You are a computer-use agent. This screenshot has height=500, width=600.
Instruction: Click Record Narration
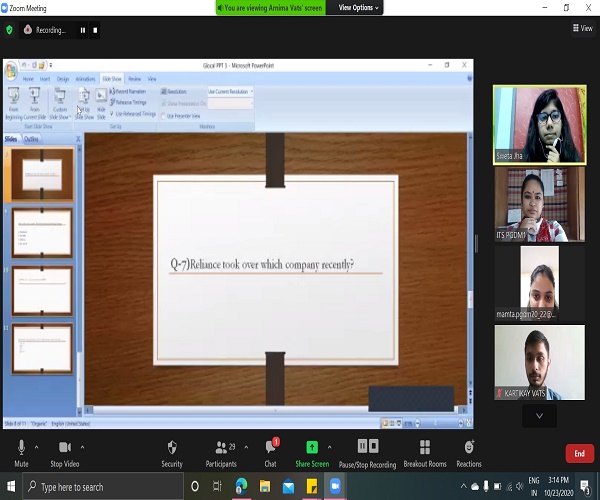pyautogui.click(x=128, y=91)
